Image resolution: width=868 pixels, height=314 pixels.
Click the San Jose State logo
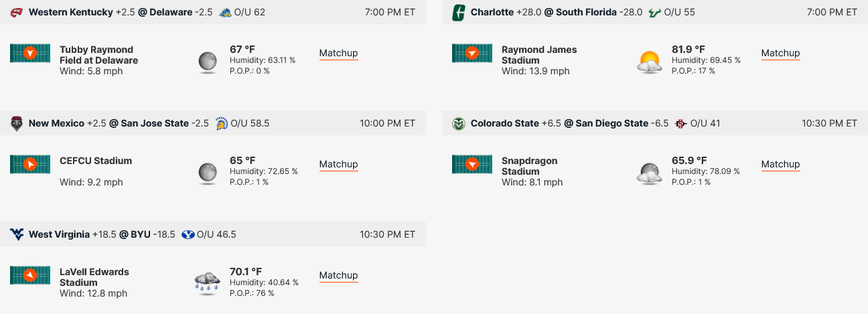(x=220, y=123)
